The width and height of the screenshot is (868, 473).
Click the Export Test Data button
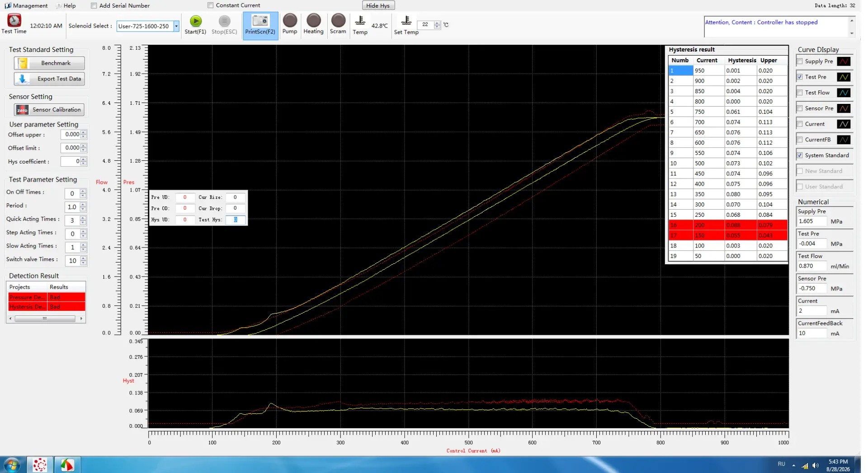tap(49, 79)
